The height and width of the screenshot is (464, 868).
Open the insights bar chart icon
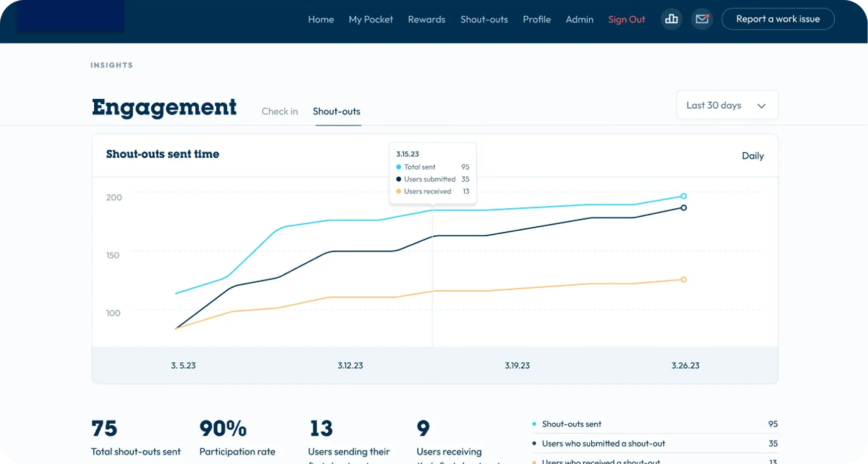pyautogui.click(x=671, y=19)
